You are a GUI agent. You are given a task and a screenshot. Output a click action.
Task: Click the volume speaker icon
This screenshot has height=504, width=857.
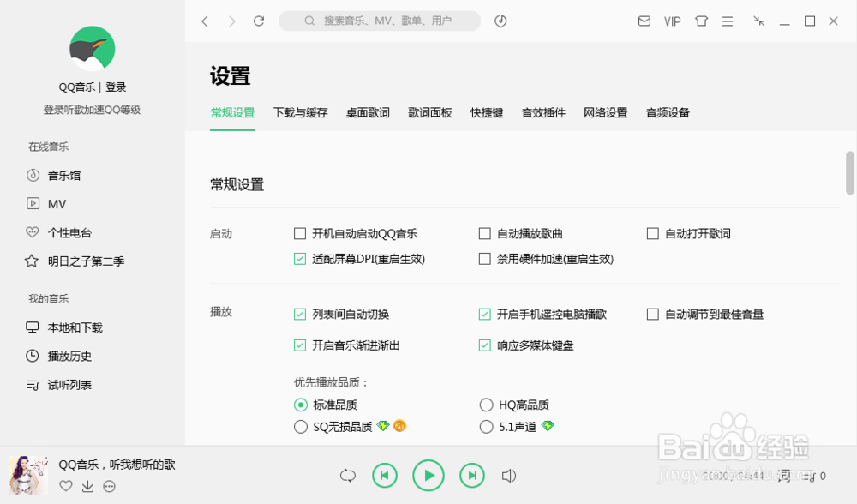pyautogui.click(x=510, y=475)
